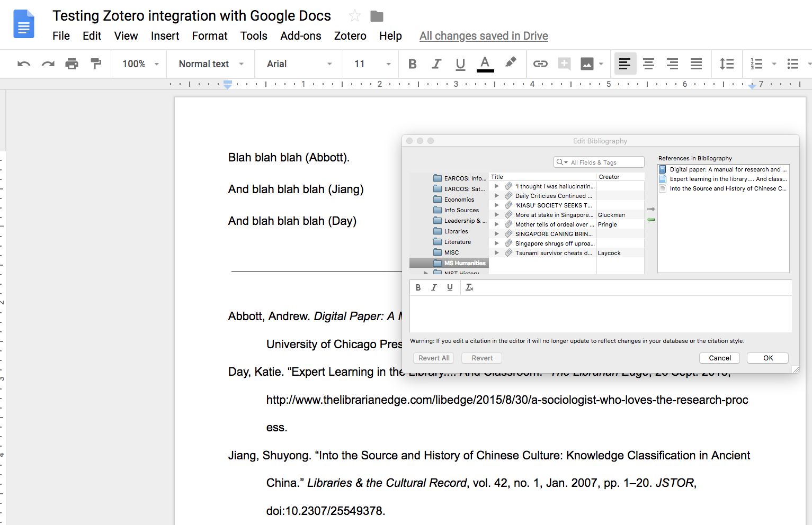Sort items by the Title column header

(x=542, y=177)
